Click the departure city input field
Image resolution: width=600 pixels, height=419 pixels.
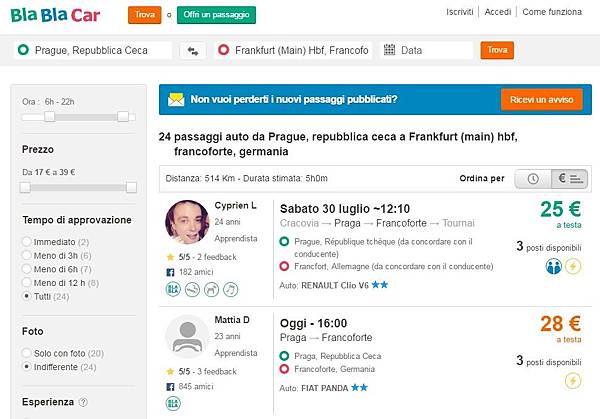[93, 50]
